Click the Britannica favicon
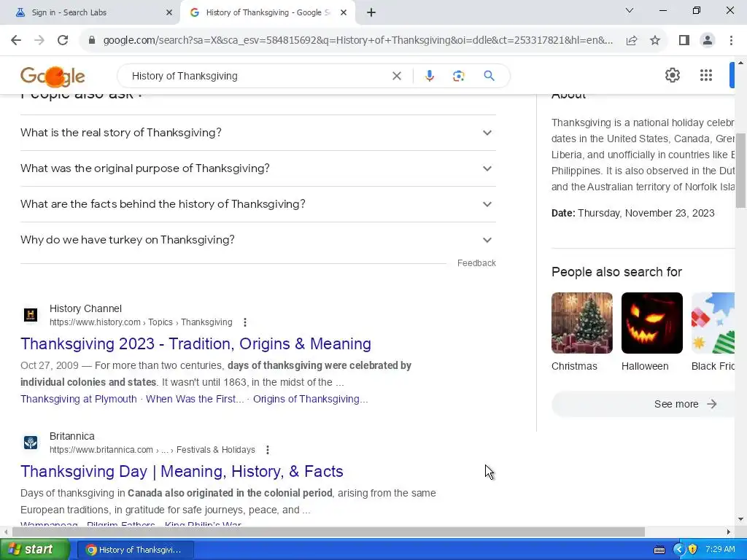Image resolution: width=747 pixels, height=560 pixels. (31, 443)
